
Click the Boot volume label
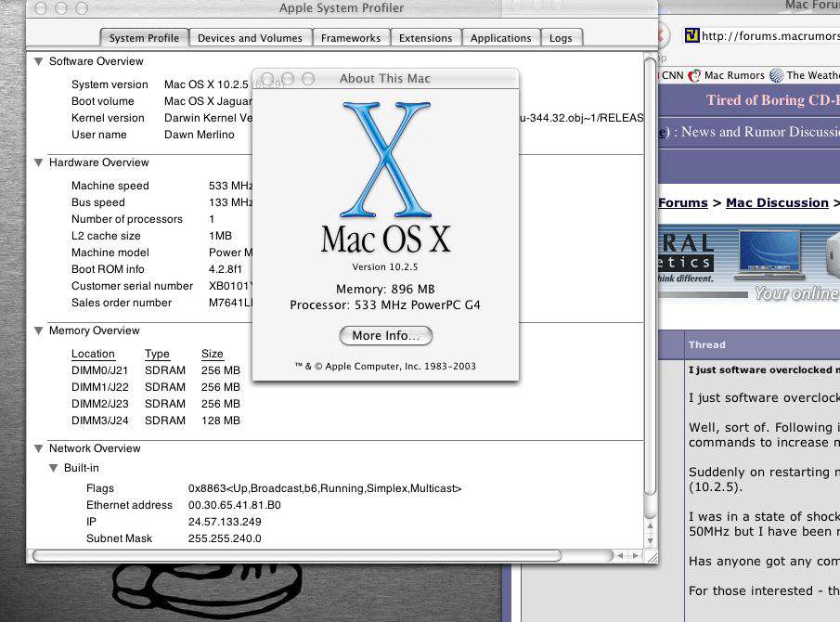(103, 101)
